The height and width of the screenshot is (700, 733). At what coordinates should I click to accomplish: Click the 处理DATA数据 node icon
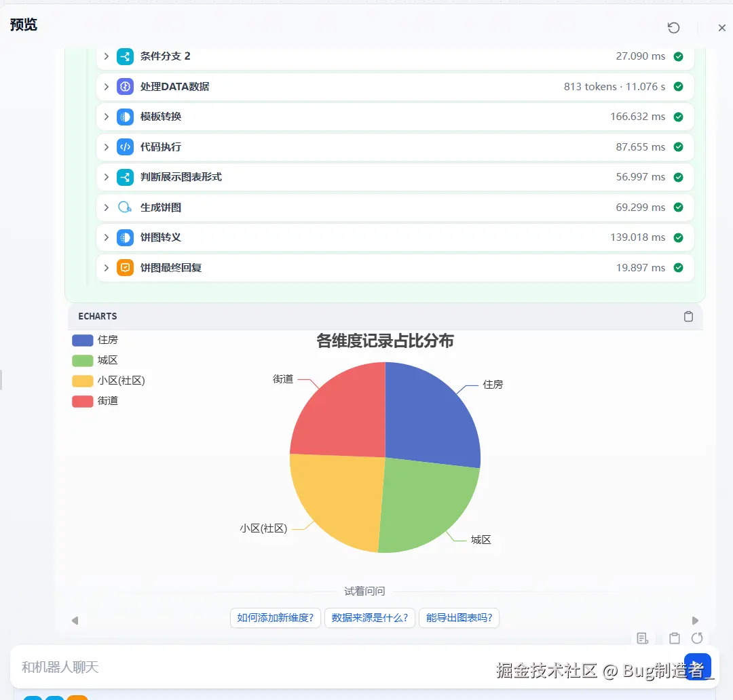point(125,87)
